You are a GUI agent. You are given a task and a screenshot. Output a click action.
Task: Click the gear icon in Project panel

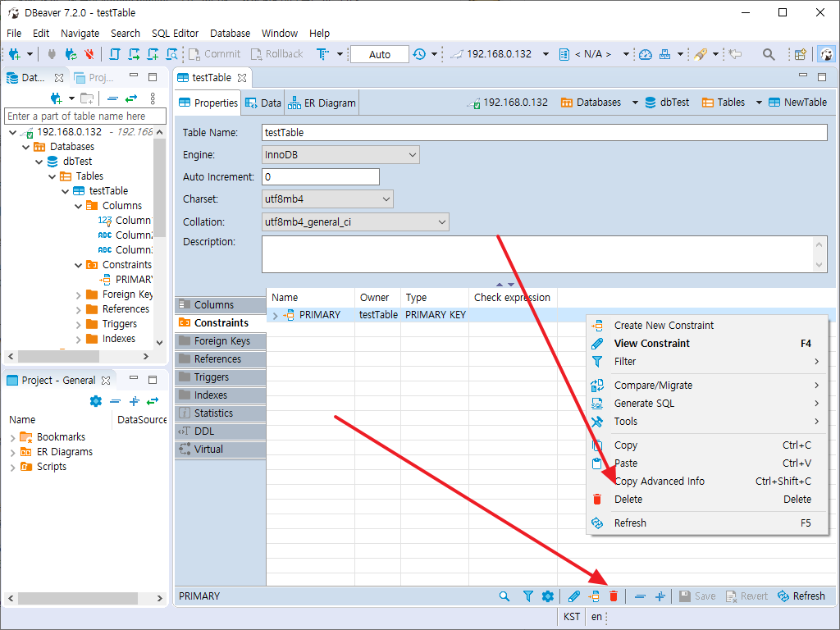coord(96,400)
